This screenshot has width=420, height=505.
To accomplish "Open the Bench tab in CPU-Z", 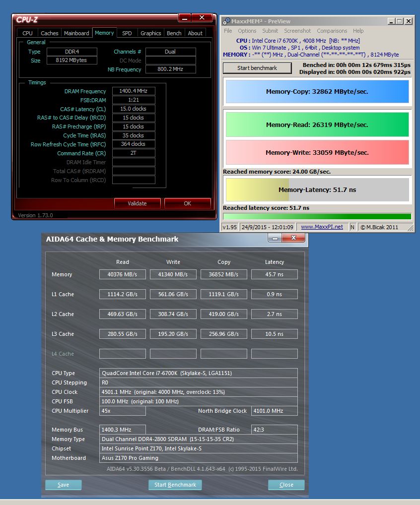I will (x=174, y=33).
